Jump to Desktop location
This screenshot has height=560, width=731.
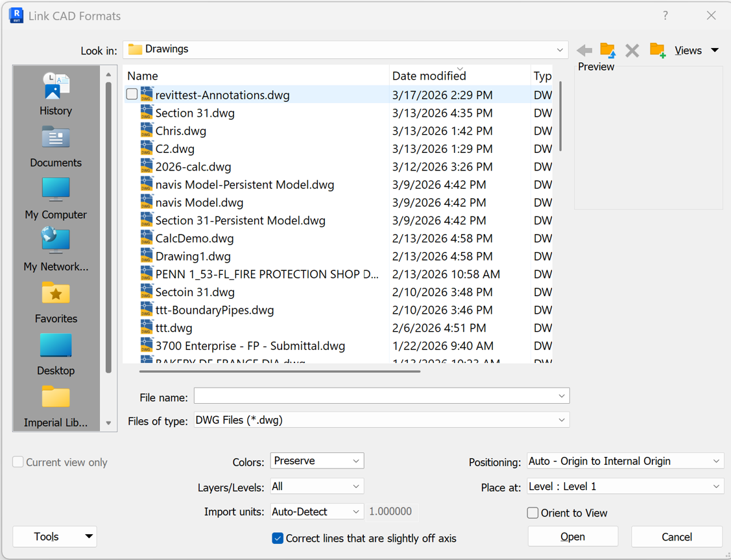point(56,345)
